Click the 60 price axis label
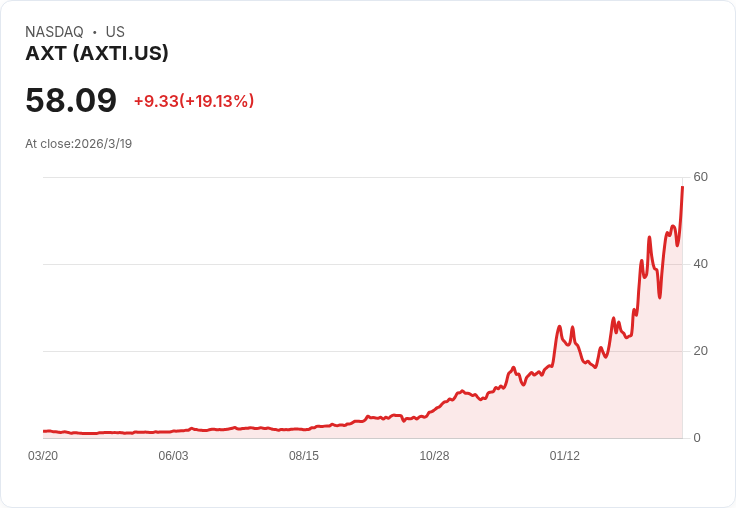The image size is (736, 508). 700,177
